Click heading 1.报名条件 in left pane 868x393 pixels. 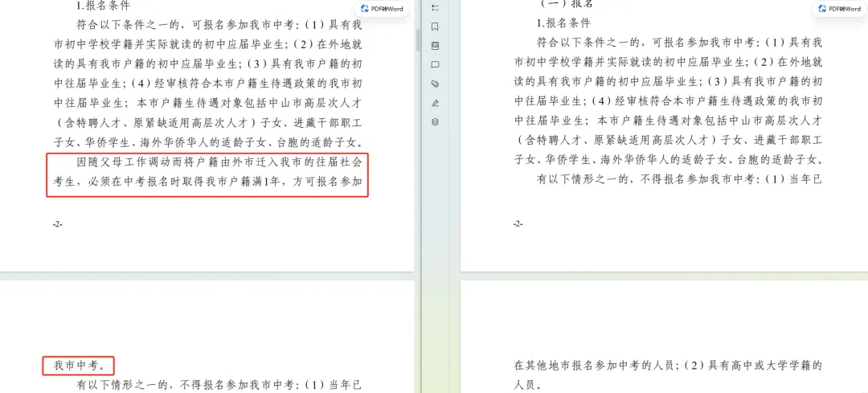103,6
